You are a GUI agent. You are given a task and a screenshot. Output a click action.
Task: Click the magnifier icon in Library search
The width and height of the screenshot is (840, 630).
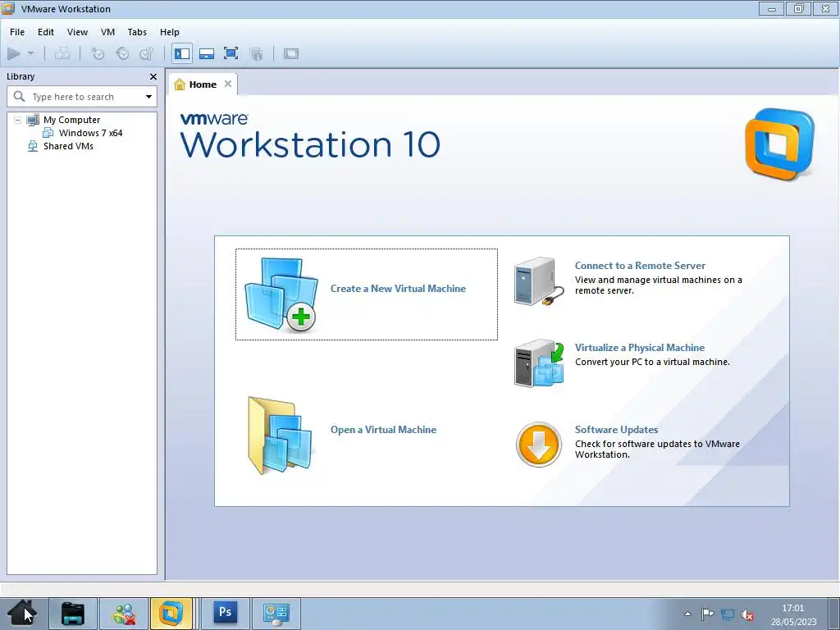(x=20, y=97)
